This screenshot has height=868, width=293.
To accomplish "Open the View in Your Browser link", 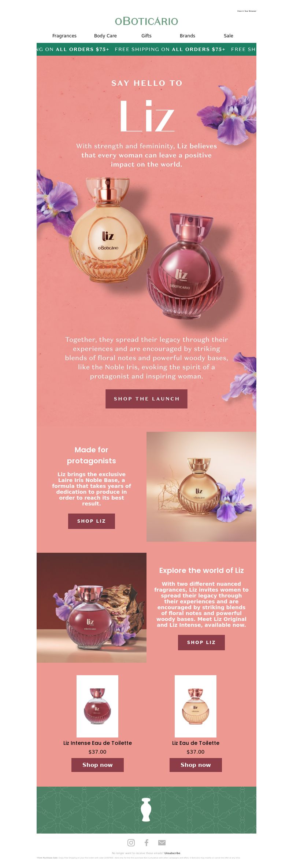I will point(247,11).
